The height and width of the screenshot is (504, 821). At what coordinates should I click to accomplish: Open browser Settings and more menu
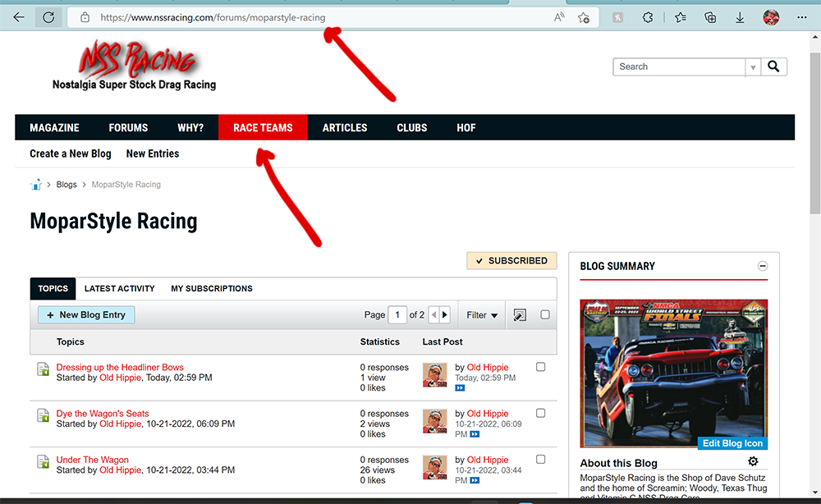pos(801,17)
